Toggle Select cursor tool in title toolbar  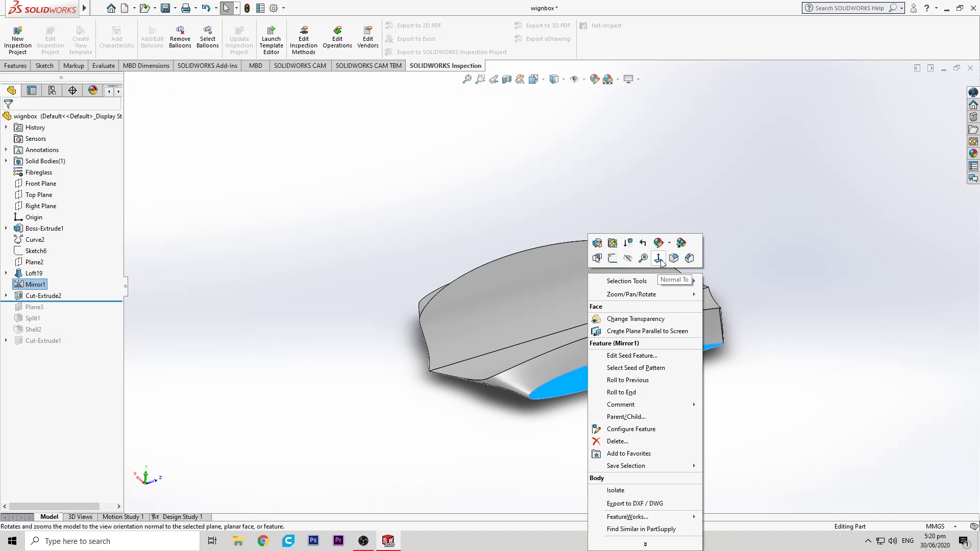coord(227,8)
